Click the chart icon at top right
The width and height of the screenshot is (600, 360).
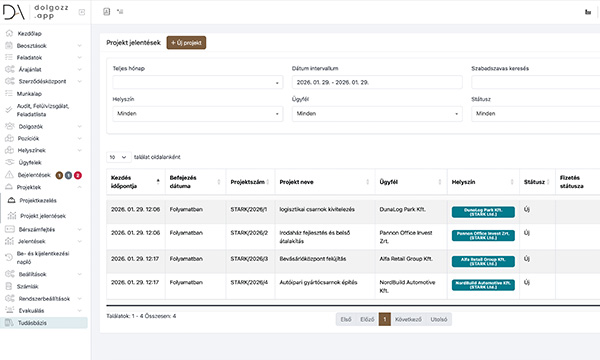[588, 12]
